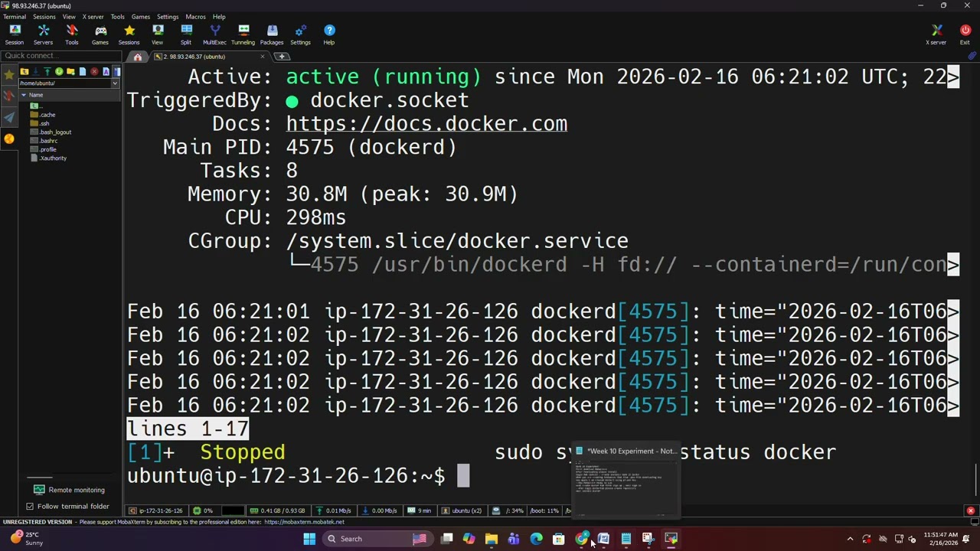Click the Settings gear toolbar icon

coord(300,34)
